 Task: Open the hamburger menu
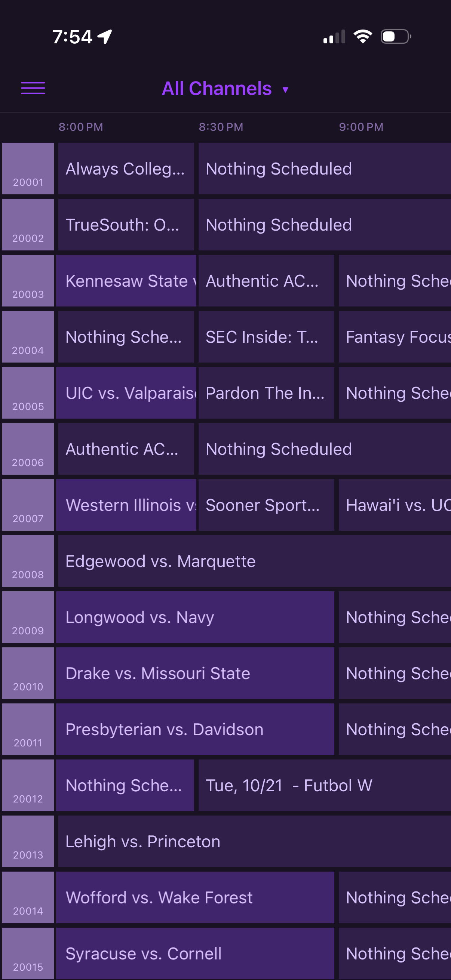click(x=33, y=88)
